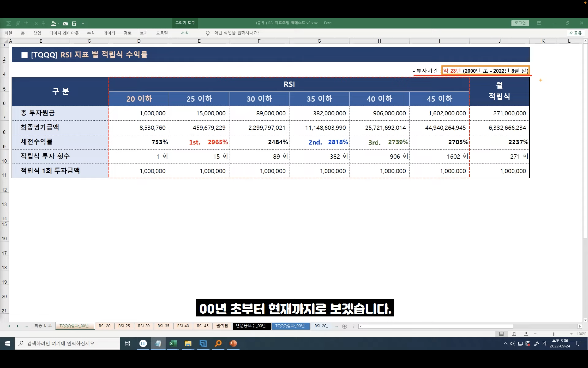Image resolution: width=588 pixels, height=368 pixels.
Task: Click the vertical scrollbar down arrow
Action: [585, 320]
